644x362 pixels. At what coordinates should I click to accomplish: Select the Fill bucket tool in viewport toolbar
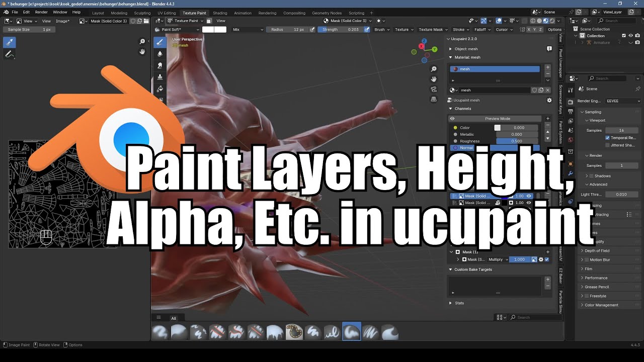coord(160,88)
